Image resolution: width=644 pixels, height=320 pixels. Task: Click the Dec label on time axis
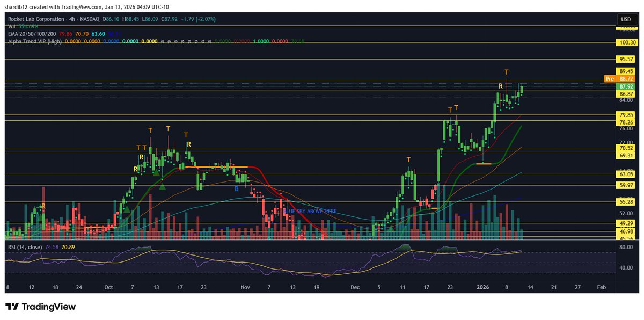pos(355,287)
